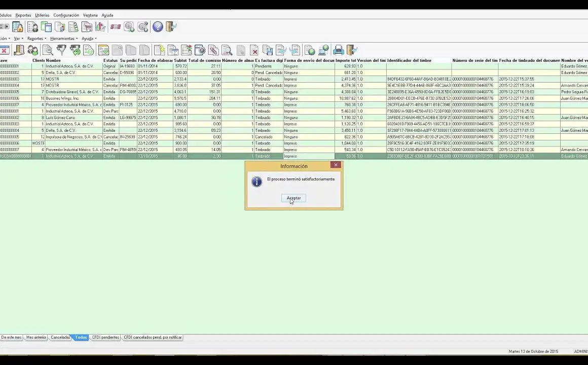This screenshot has width=588, height=365.
Task: Open the Ver dropdown menu
Action: tap(18, 39)
